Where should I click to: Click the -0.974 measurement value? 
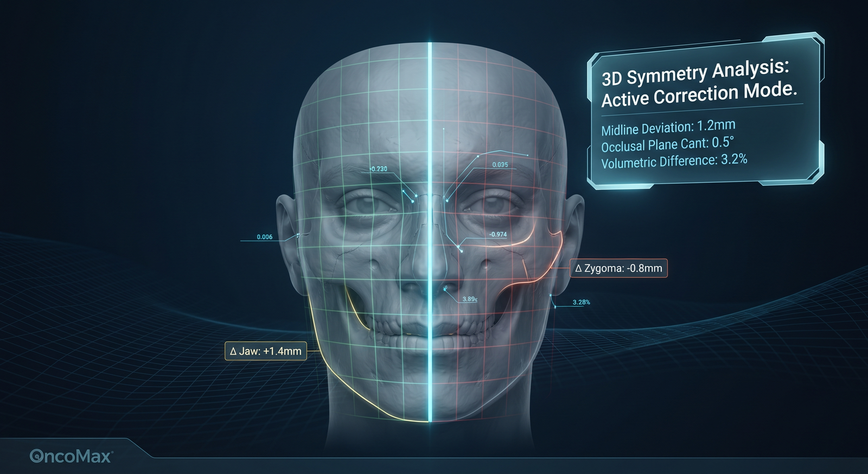point(498,235)
